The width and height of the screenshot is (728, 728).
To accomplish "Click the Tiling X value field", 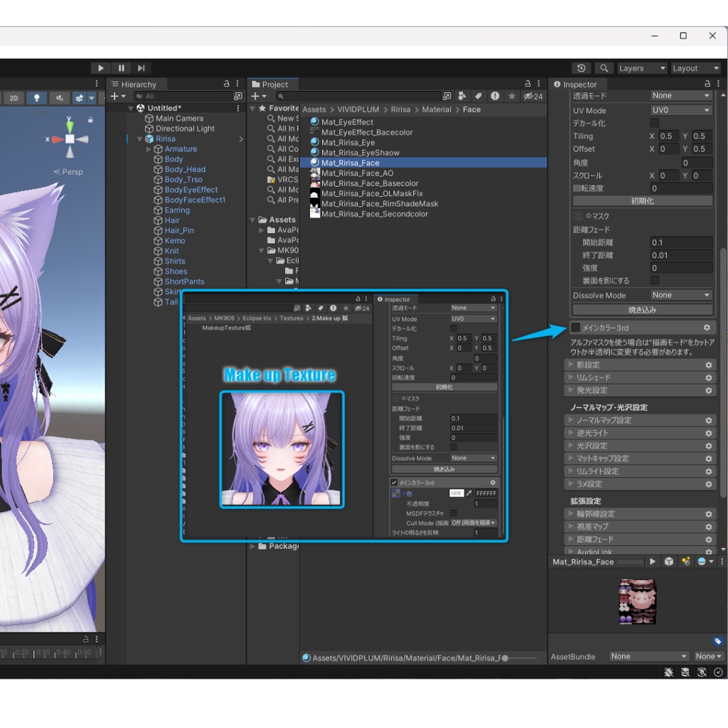I will point(668,136).
